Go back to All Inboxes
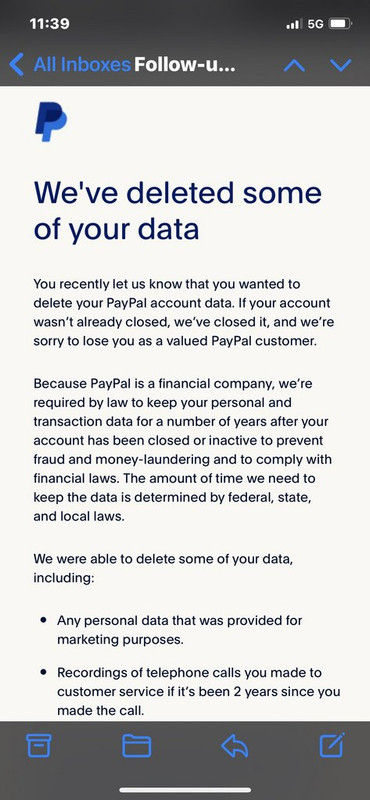The height and width of the screenshot is (800, 370). [x=82, y=65]
